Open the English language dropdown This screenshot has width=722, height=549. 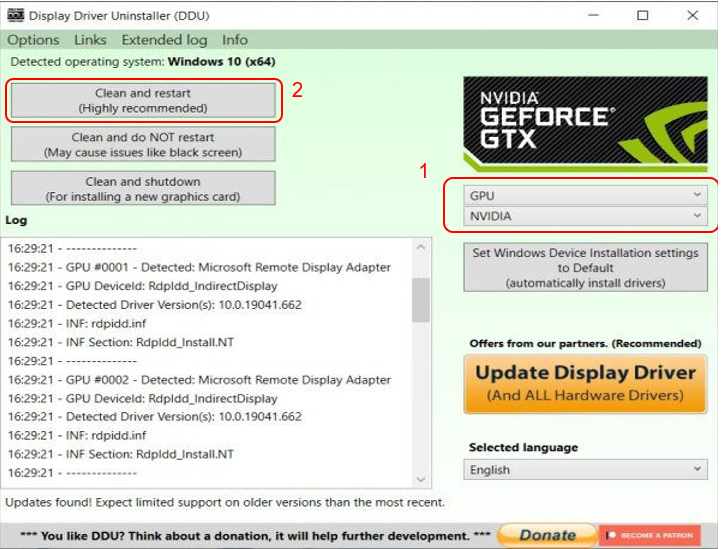[x=585, y=470]
